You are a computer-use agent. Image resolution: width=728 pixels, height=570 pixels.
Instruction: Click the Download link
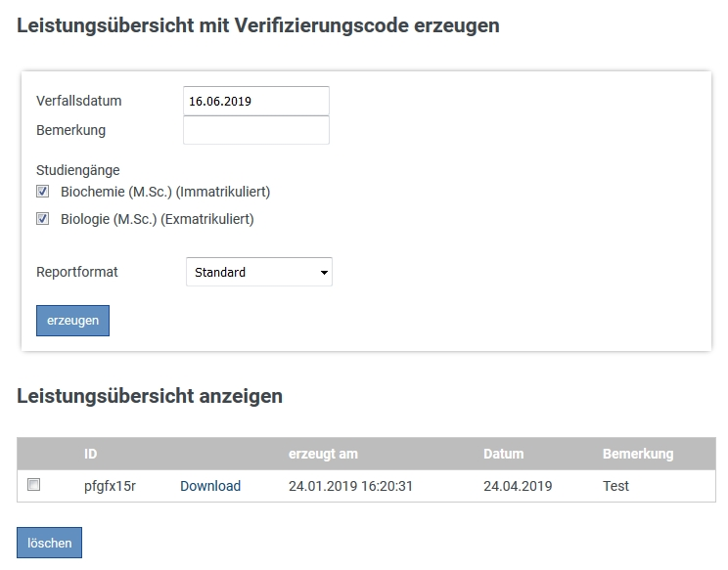pyautogui.click(x=210, y=486)
